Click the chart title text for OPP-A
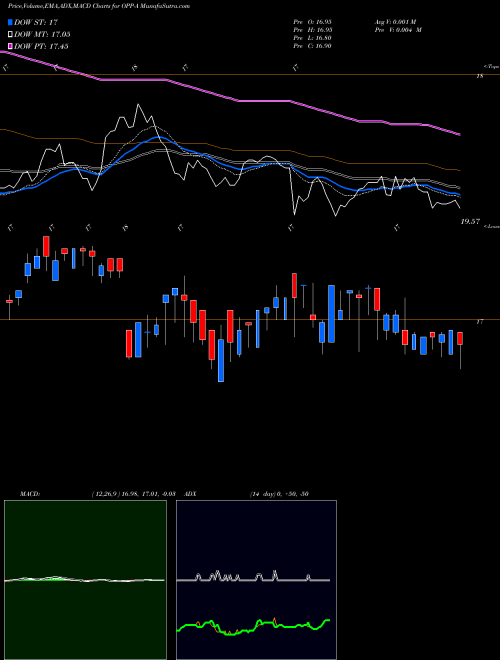Image resolution: width=500 pixels, height=660 pixels. [99, 6]
